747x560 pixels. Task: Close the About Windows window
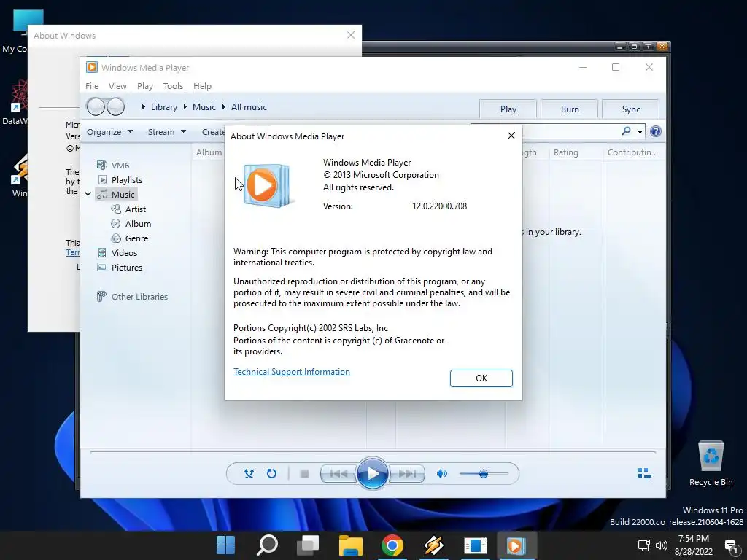[x=351, y=35]
